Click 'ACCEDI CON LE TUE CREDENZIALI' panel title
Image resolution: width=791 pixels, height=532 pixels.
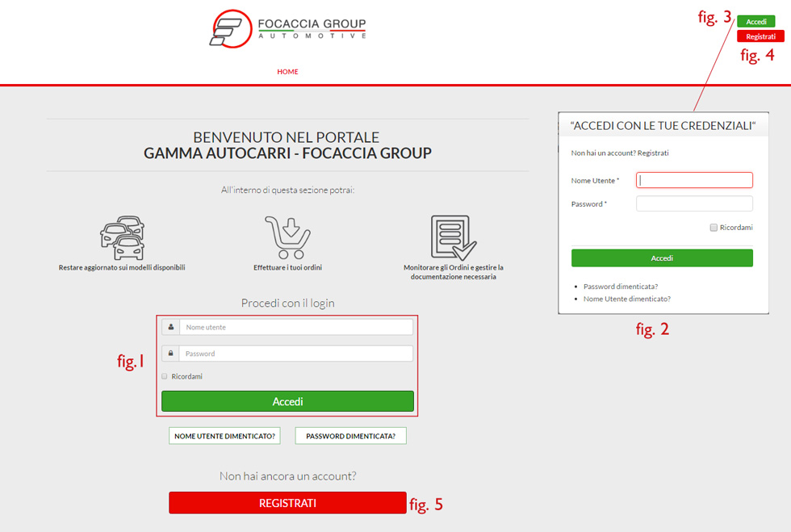(x=663, y=126)
